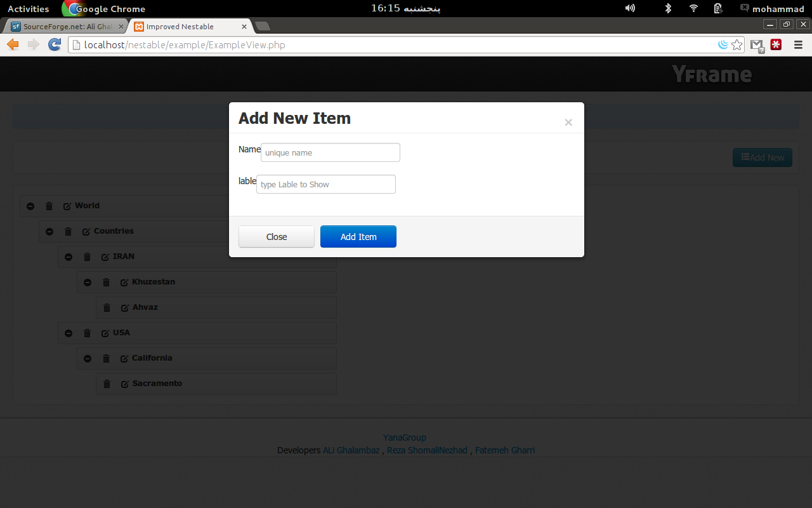Screen dimensions: 812x508
Task: Collapse the World tree node
Action: tap(30, 206)
